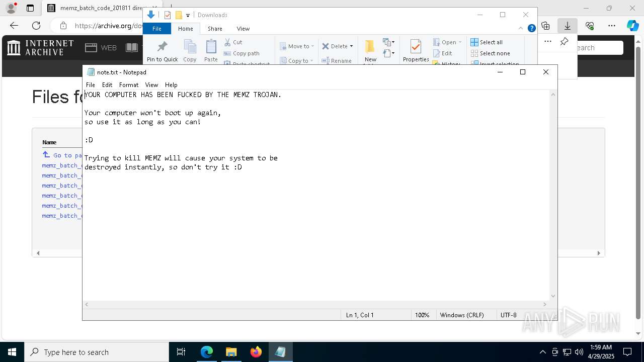
Task: Click the Pin to Quick access icon
Action: (162, 47)
